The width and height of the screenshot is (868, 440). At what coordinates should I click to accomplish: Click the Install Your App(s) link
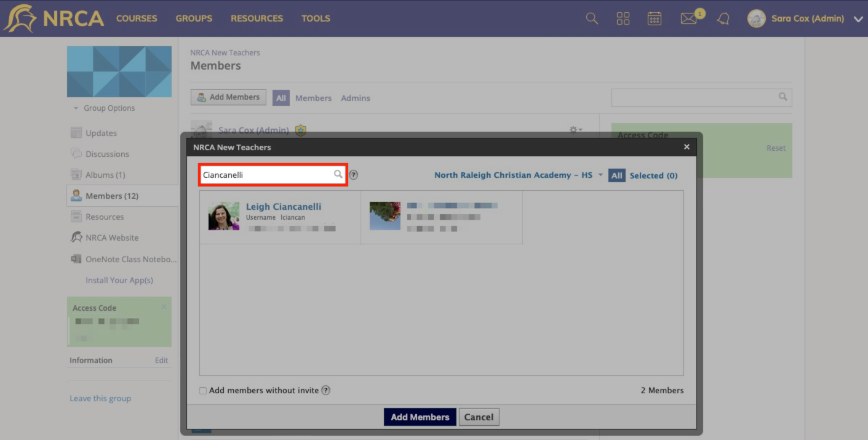click(119, 280)
